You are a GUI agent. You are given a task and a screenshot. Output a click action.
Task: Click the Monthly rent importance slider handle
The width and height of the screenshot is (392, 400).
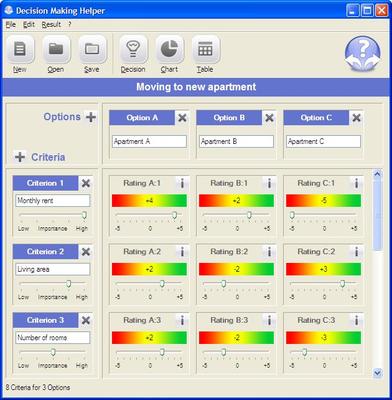[x=85, y=215]
